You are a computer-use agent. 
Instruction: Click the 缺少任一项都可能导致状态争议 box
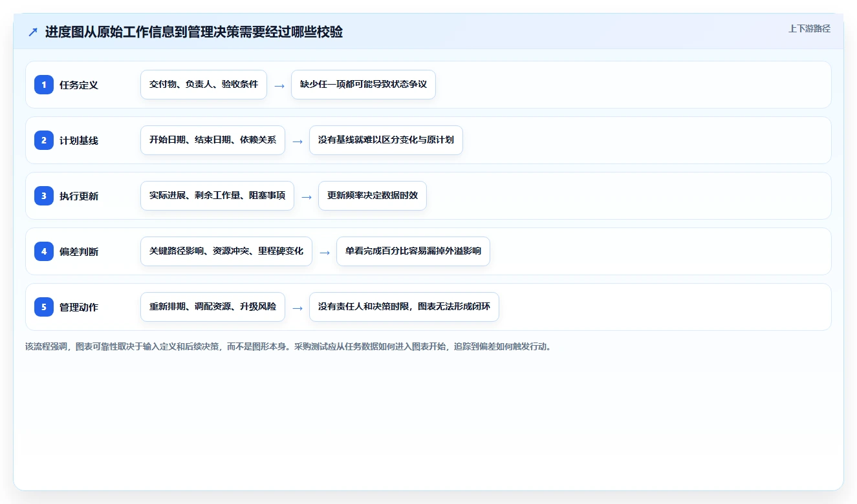(363, 85)
